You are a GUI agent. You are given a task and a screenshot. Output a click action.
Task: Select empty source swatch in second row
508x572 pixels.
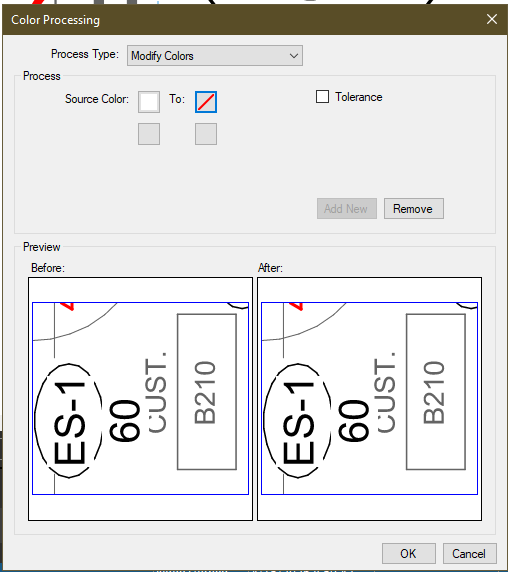point(149,134)
